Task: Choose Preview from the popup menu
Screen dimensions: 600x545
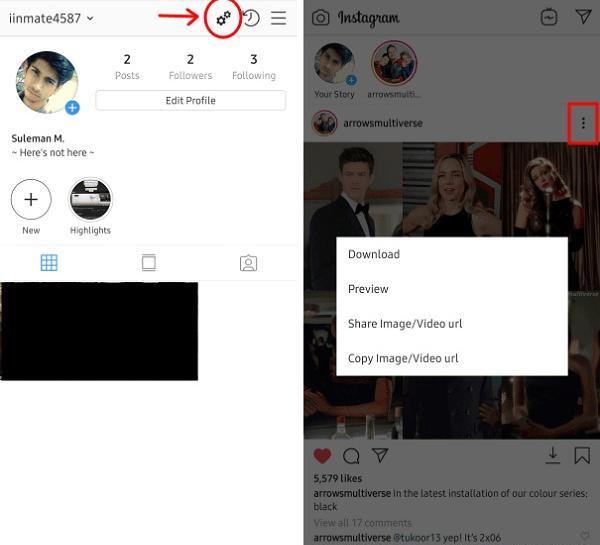Action: [x=452, y=289]
